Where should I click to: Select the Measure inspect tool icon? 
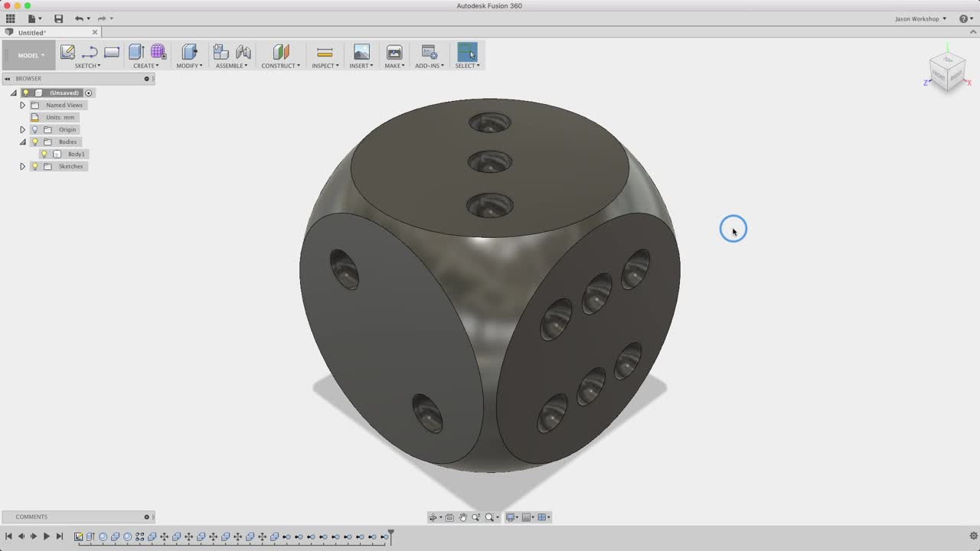pyautogui.click(x=325, y=52)
